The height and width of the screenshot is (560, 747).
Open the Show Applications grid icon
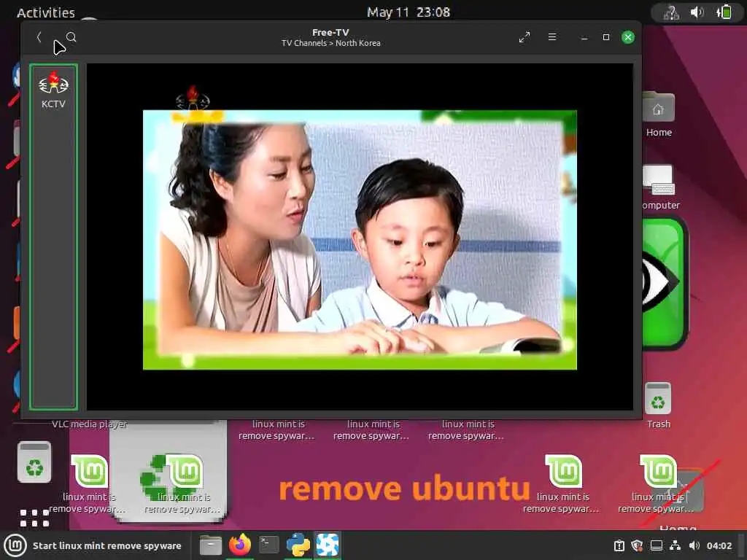[34, 518]
